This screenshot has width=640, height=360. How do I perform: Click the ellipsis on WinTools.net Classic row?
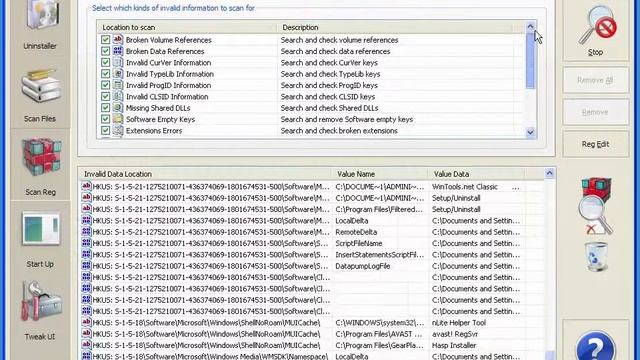[516, 187]
